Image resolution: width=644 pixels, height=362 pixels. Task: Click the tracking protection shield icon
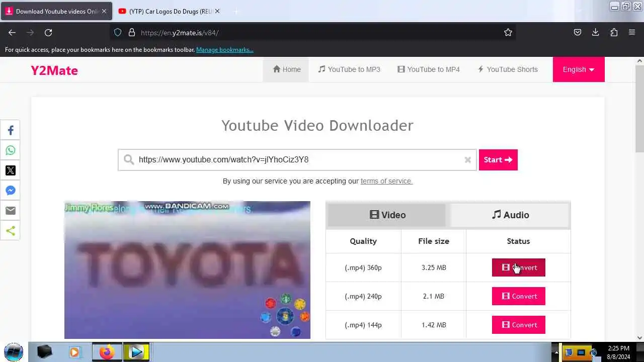click(x=118, y=32)
